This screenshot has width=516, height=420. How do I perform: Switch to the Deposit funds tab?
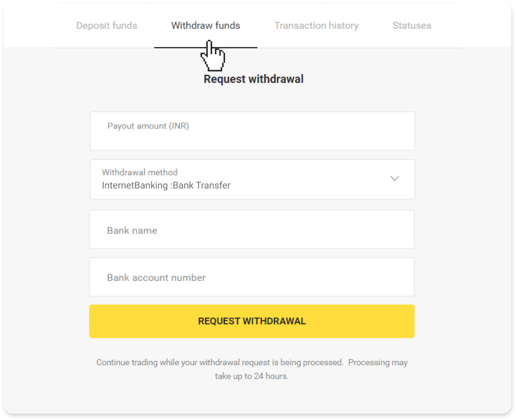coord(107,25)
